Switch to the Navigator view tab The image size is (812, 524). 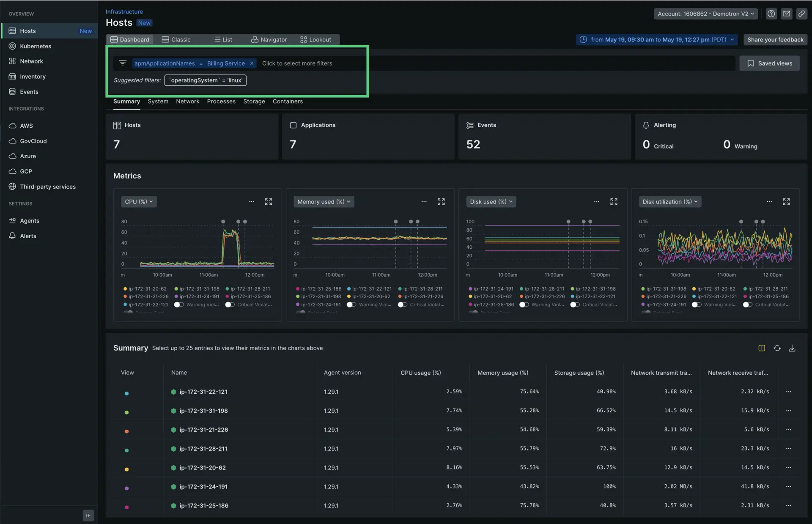[x=269, y=39]
